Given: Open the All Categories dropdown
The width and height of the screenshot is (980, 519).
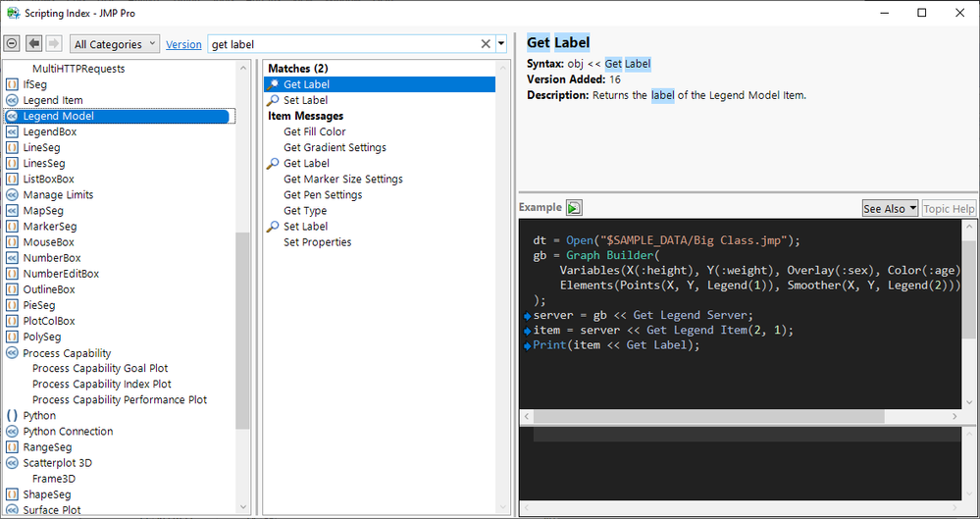Looking at the screenshot, I should [115, 44].
